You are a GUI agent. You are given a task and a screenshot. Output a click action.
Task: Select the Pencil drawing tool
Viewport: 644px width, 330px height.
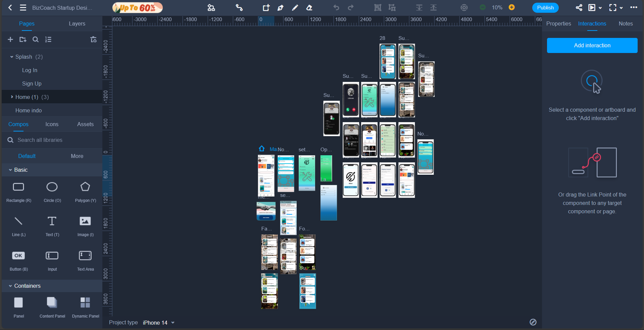(x=295, y=8)
